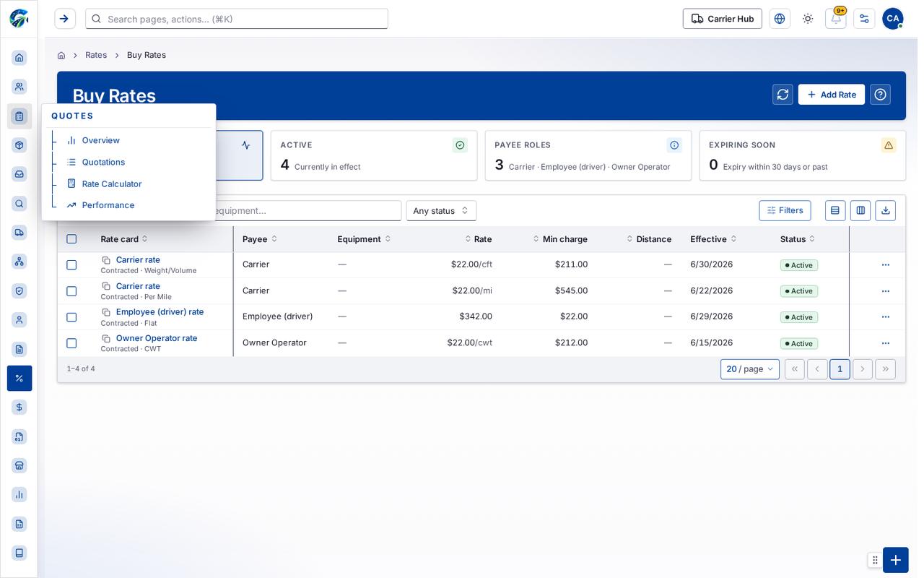Open the magnifier icon in the left sidebar
The image size is (924, 578).
click(x=19, y=204)
